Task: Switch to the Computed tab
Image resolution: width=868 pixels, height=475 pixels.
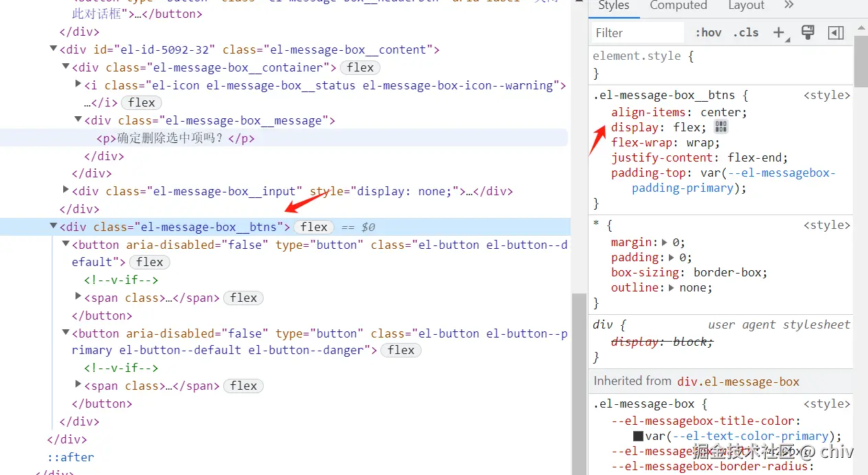Action: click(678, 5)
